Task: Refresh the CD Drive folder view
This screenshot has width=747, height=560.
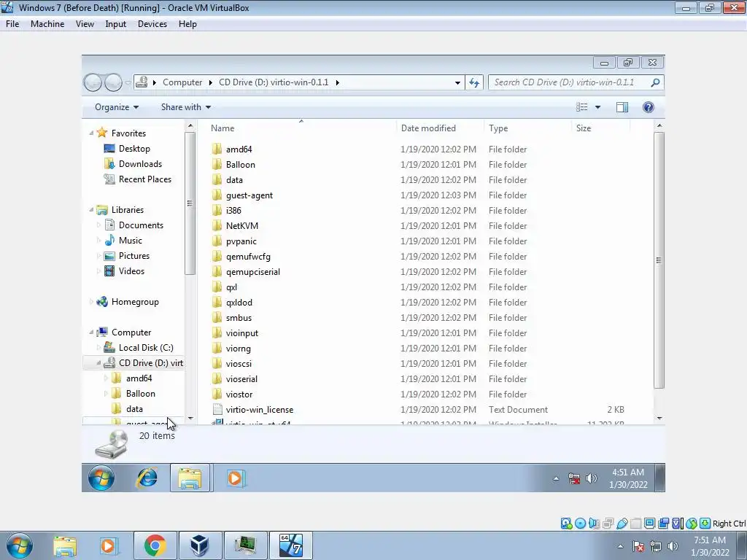Action: (474, 82)
